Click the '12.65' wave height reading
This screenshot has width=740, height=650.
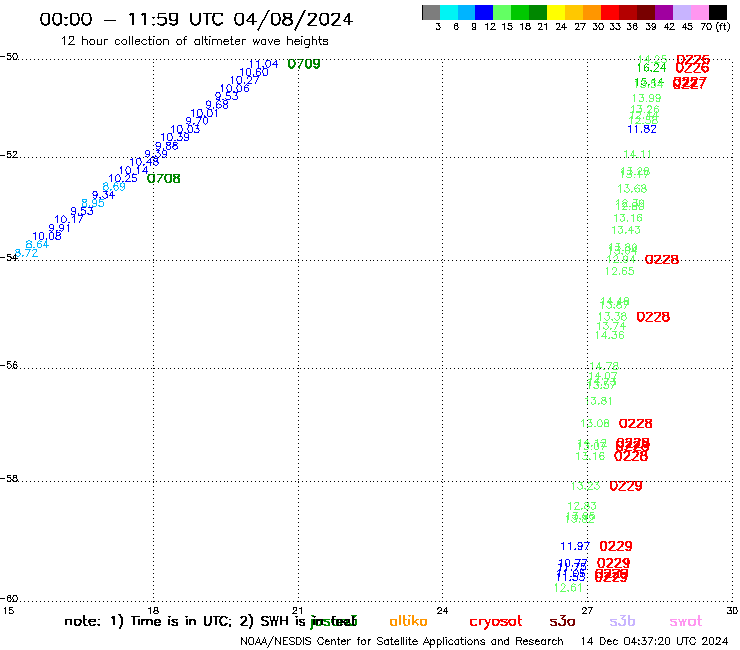(620, 271)
